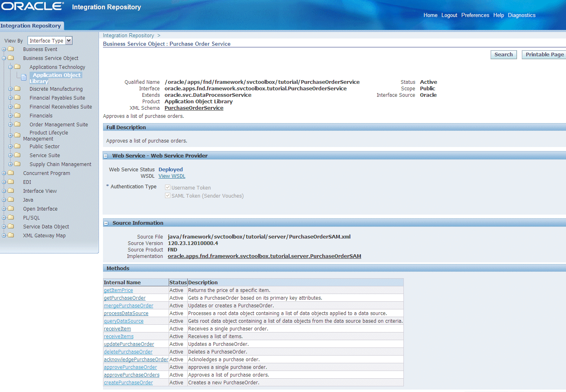Click the Interface View folder icon

tap(11, 191)
